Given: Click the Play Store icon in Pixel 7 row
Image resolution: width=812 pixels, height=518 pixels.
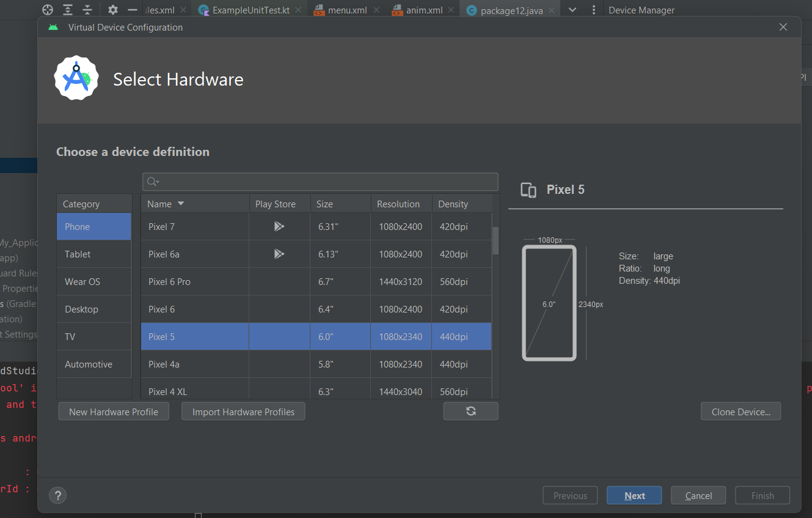Looking at the screenshot, I should (x=279, y=226).
